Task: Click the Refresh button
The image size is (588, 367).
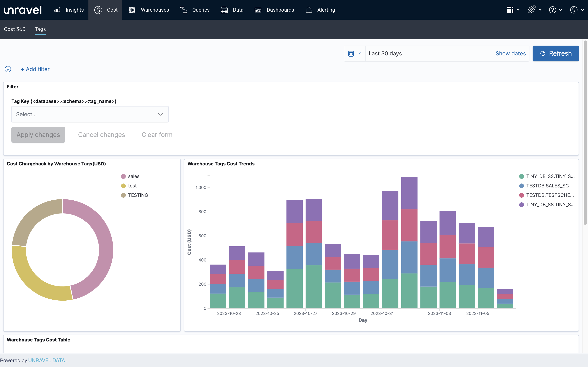Action: click(555, 53)
